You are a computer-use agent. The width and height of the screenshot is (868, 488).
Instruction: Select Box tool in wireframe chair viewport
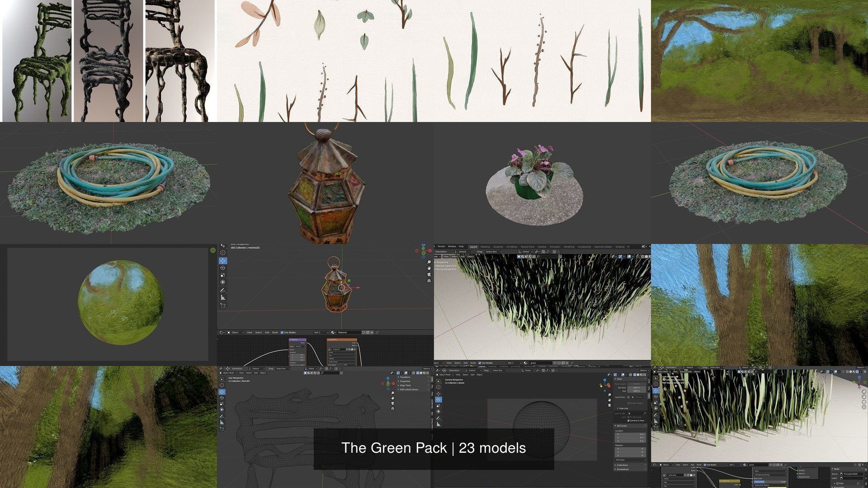(x=222, y=380)
